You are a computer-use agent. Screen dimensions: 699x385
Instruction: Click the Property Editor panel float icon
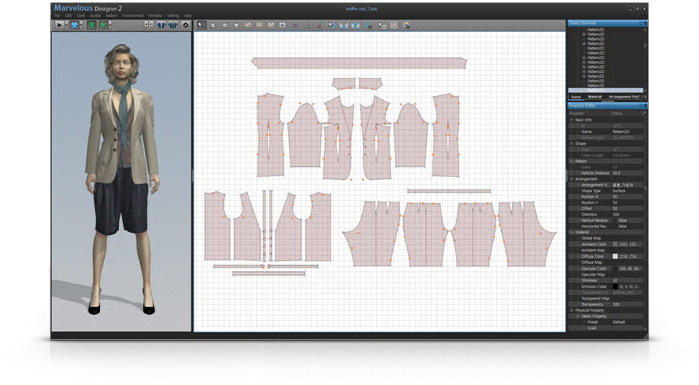641,106
